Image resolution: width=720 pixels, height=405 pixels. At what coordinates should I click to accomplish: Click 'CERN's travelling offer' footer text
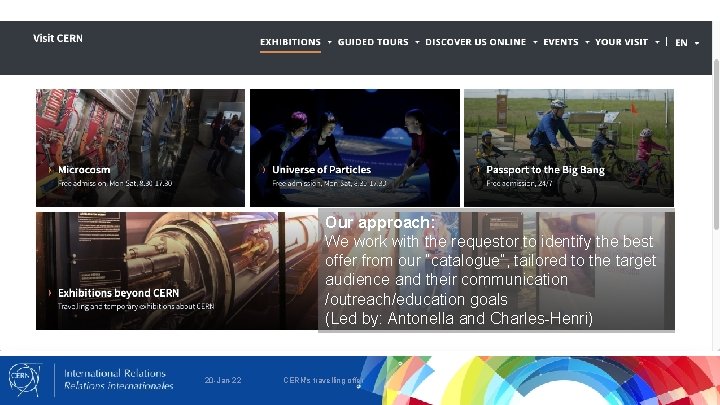tap(323, 380)
